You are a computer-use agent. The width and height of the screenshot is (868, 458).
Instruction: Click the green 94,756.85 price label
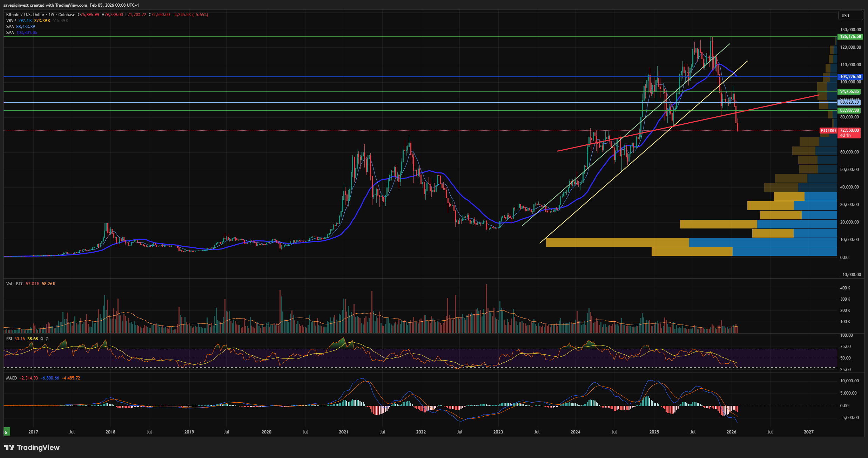pos(849,91)
